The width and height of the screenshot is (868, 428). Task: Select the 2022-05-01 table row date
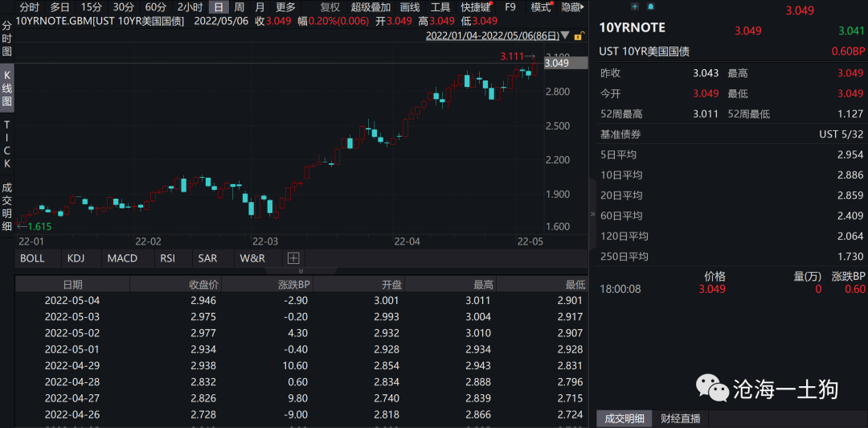pyautogui.click(x=72, y=349)
